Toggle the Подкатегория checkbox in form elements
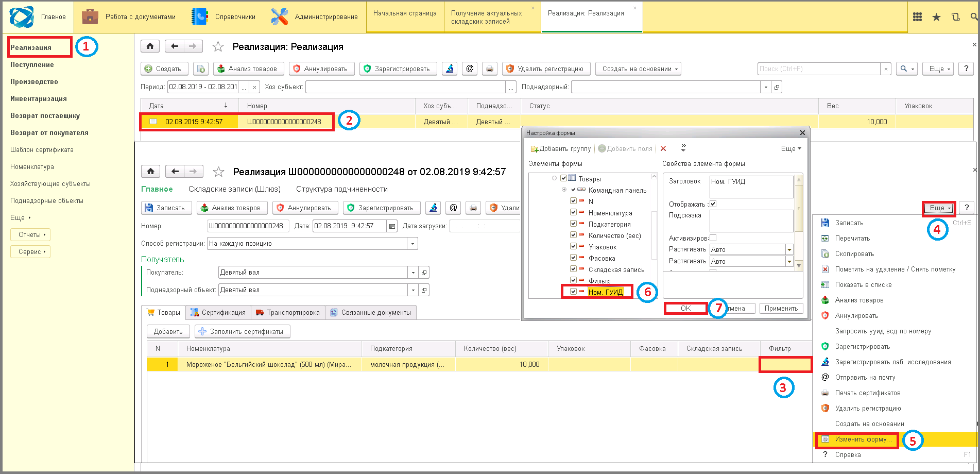The height and width of the screenshot is (474, 980). tap(573, 224)
